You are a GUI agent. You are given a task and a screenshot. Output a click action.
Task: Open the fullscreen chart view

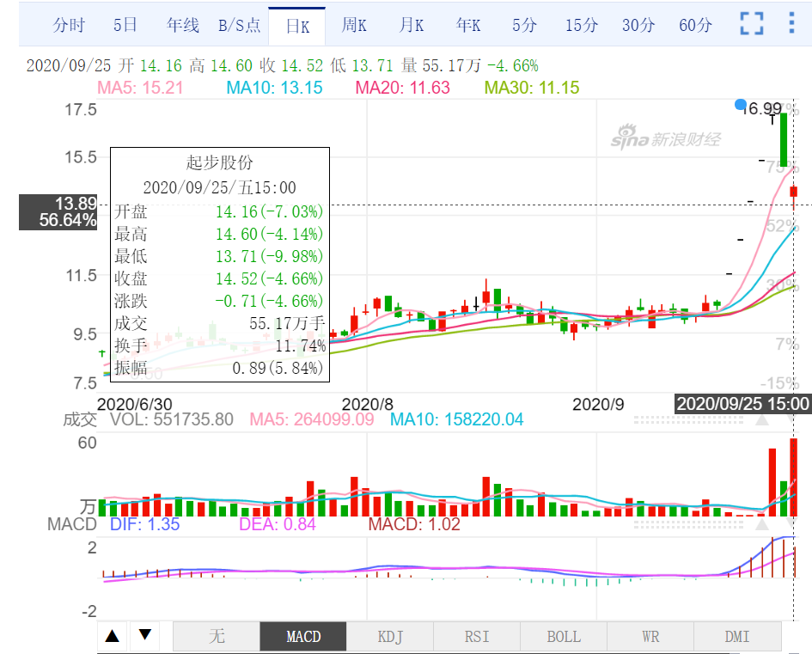[750, 24]
